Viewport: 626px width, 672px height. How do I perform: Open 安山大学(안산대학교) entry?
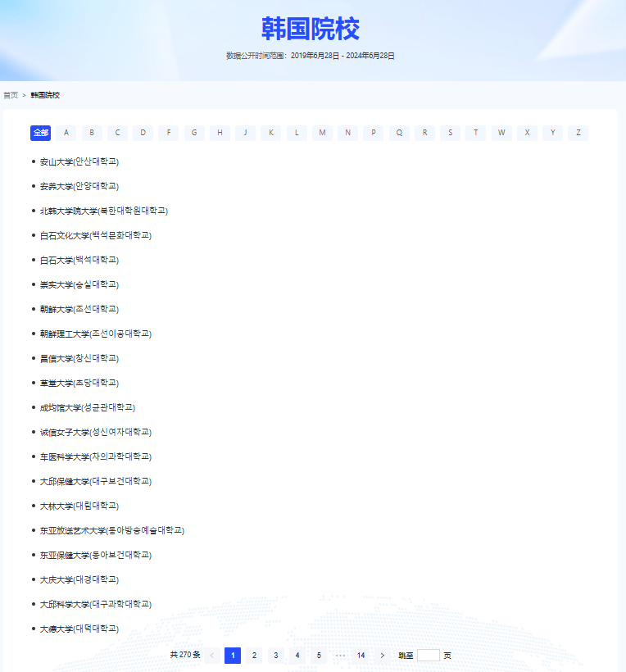coord(79,161)
